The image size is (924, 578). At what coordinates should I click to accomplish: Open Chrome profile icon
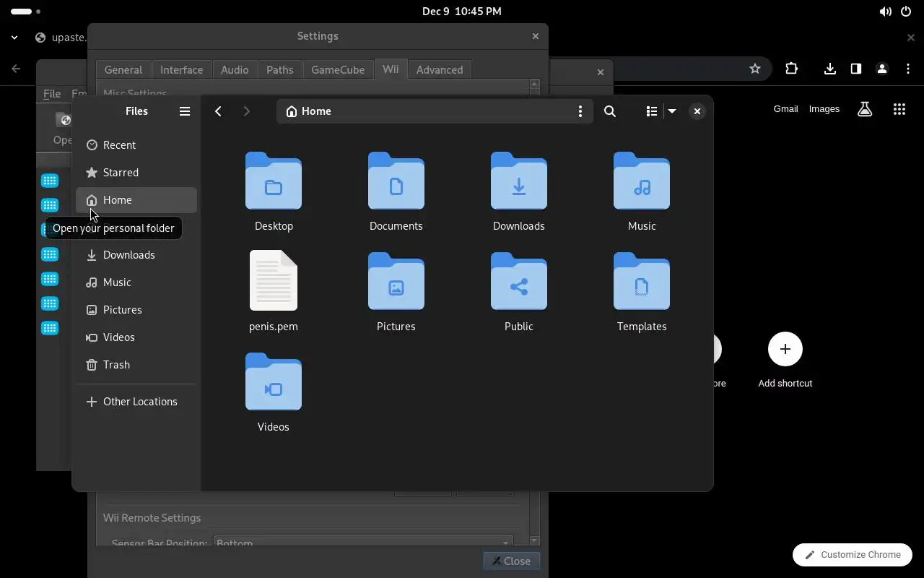pyautogui.click(x=882, y=69)
